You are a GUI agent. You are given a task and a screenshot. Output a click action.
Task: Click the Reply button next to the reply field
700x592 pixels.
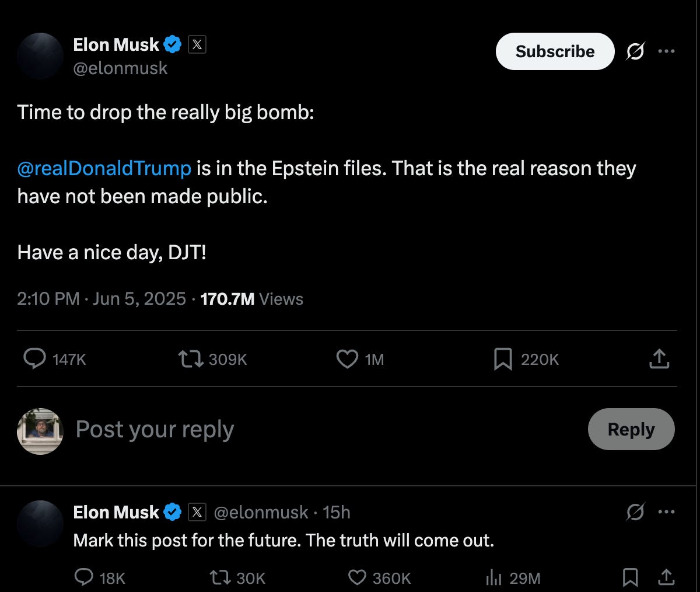631,429
